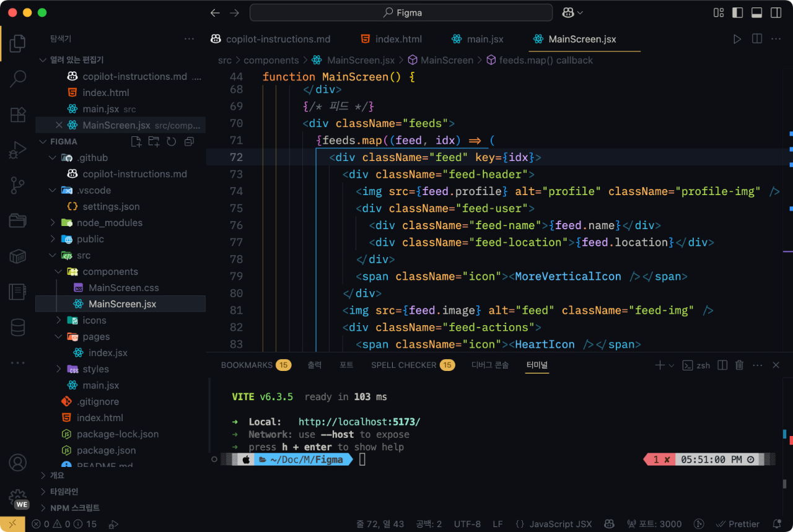Viewport: 793px width, 532px height.
Task: Collapse the FIGMA project section
Action: pyautogui.click(x=43, y=141)
